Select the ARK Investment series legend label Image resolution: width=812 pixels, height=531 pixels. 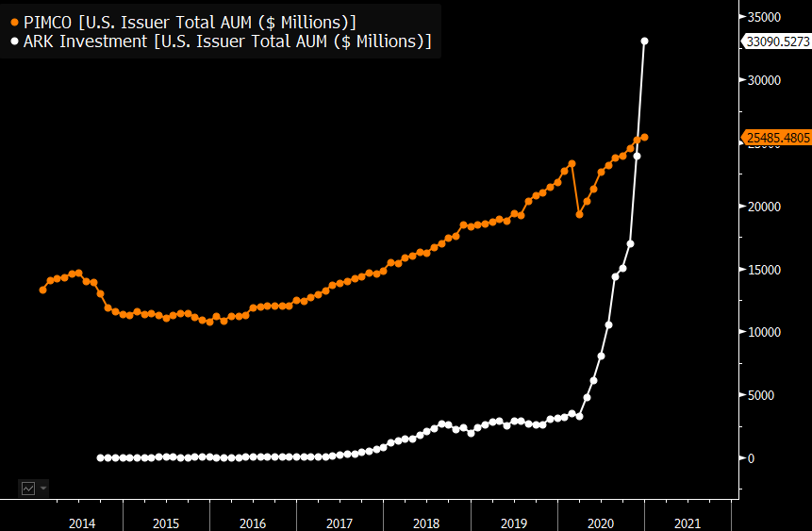227,41
